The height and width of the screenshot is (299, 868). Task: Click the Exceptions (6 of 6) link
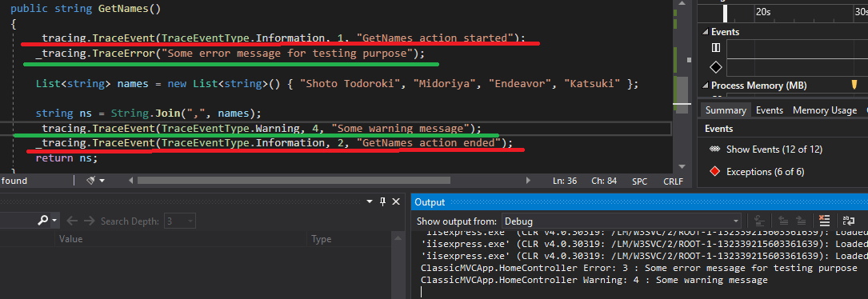pyautogui.click(x=765, y=172)
